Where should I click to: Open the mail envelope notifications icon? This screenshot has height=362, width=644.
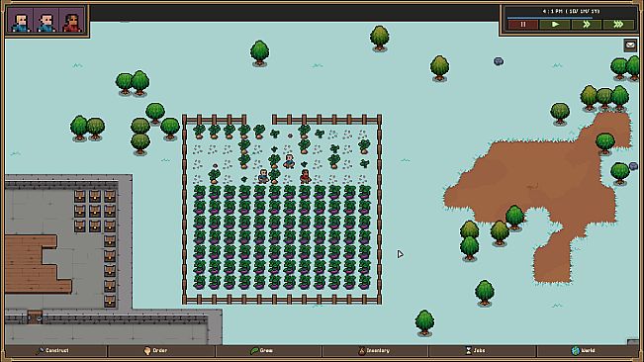tap(630, 45)
